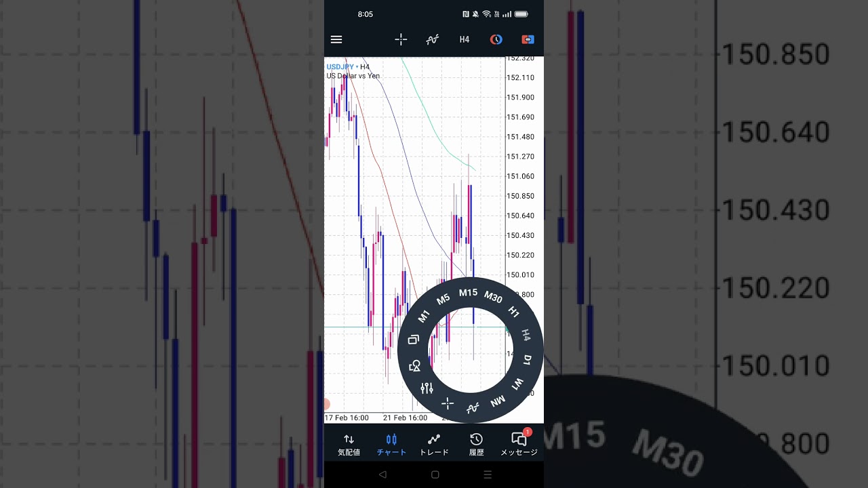868x488 pixels.
Task: Open the hamburger menu in top bar
Action: tap(336, 39)
